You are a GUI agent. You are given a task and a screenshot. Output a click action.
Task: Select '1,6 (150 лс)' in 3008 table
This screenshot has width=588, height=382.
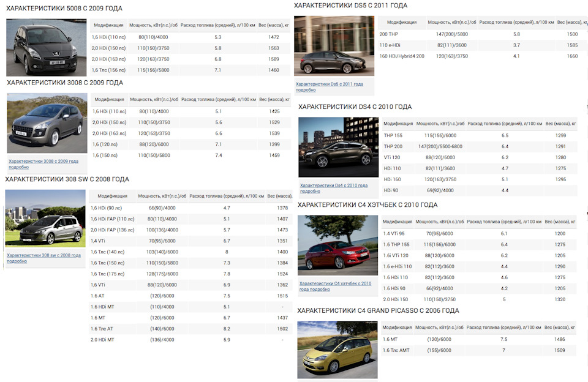[105, 155]
